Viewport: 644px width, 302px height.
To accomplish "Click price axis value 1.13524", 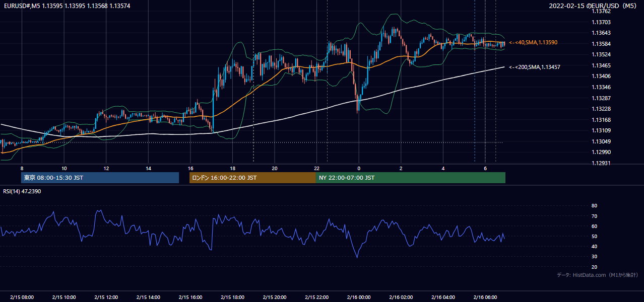I will click(601, 54).
